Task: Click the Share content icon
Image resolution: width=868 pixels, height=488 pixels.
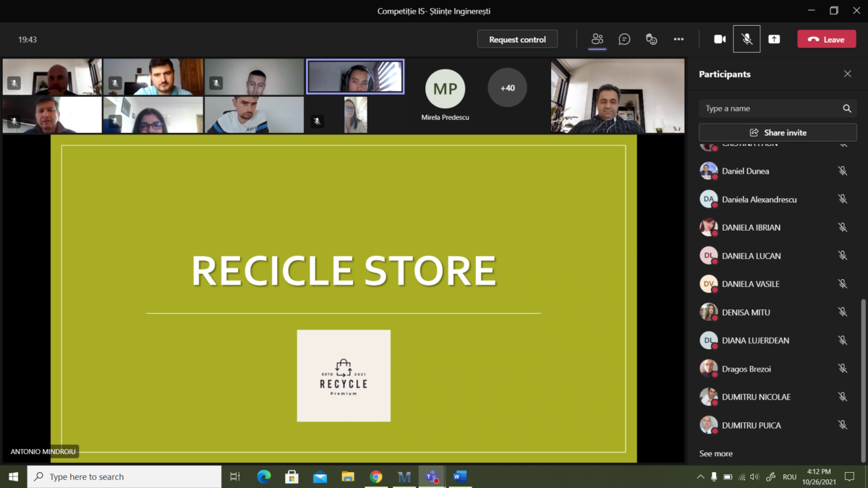Action: 774,39
